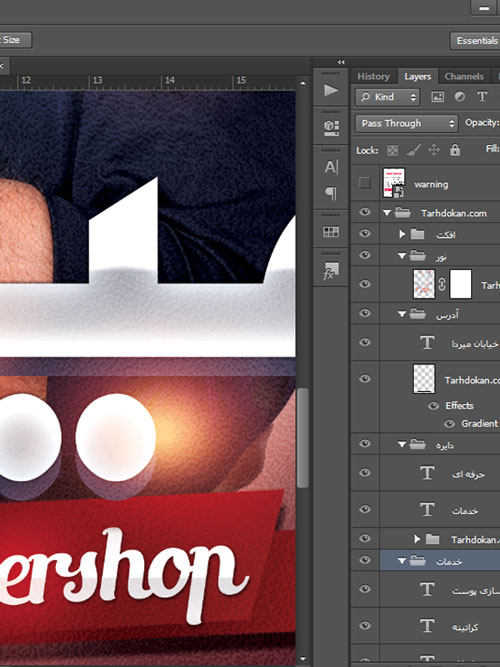Screen dimensions: 500x667
Task: Collapse the دایره group
Action: pos(402,445)
